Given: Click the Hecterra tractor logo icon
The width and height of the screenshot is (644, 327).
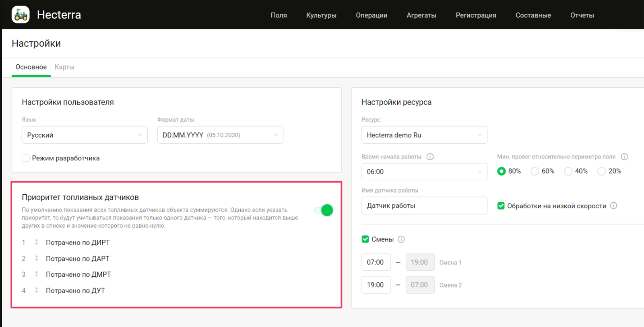Looking at the screenshot, I should [21, 15].
